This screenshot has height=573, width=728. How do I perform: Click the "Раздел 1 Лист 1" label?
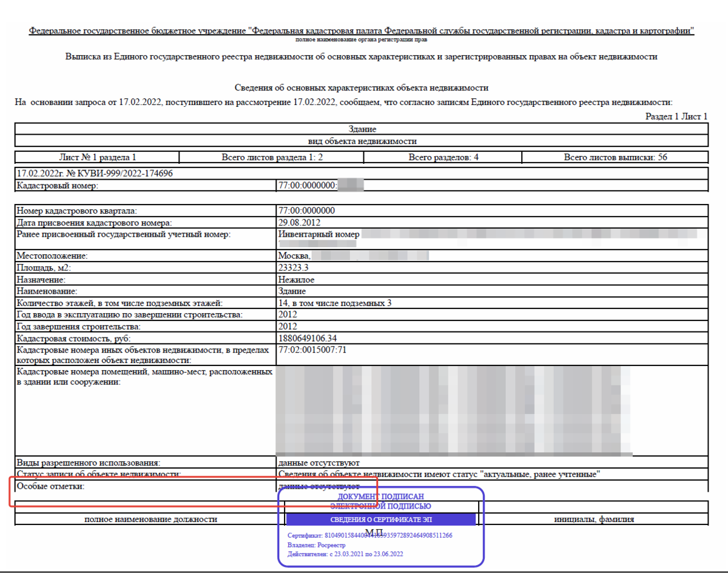tap(676, 117)
